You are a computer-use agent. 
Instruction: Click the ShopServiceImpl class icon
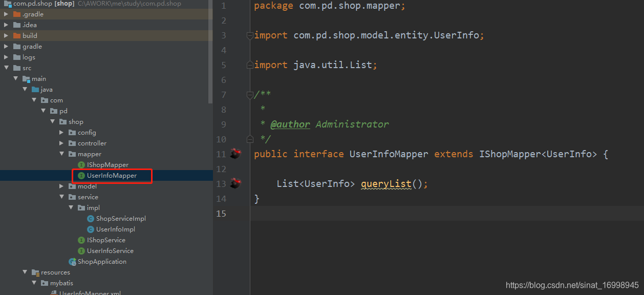[x=91, y=218]
